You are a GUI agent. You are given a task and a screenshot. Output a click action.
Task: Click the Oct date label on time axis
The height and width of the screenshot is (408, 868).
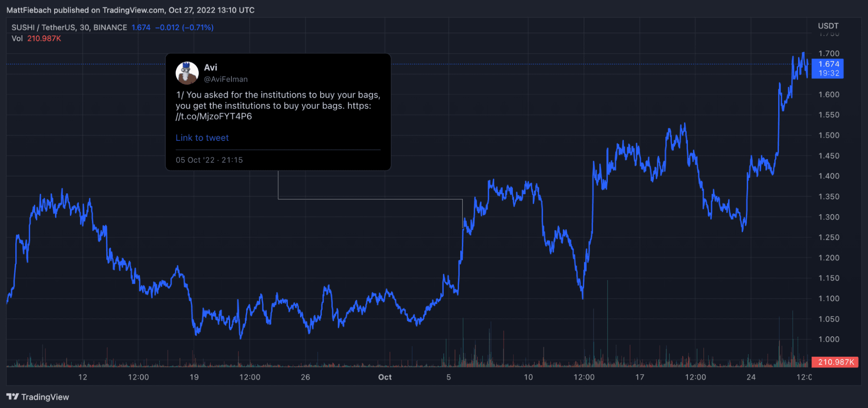pyautogui.click(x=385, y=377)
